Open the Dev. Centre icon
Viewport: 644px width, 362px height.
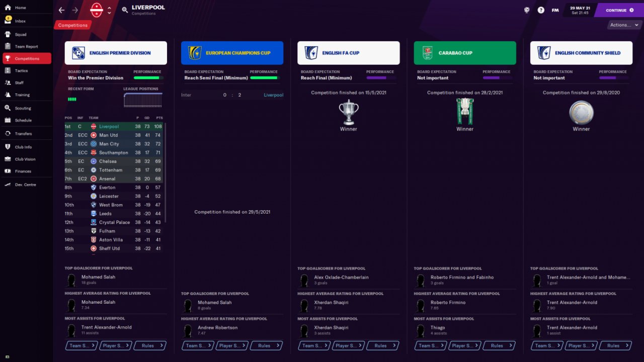click(x=8, y=185)
